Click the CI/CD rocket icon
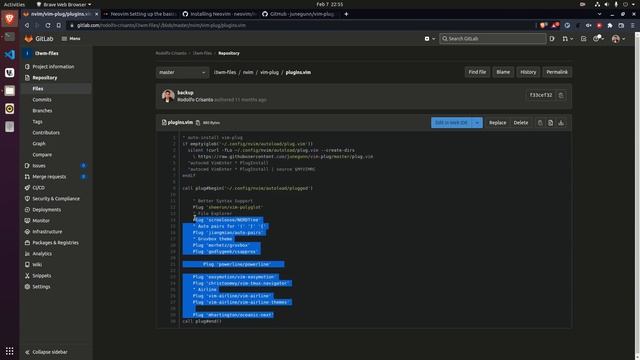Viewport: 640px width, 360px height. click(27, 188)
